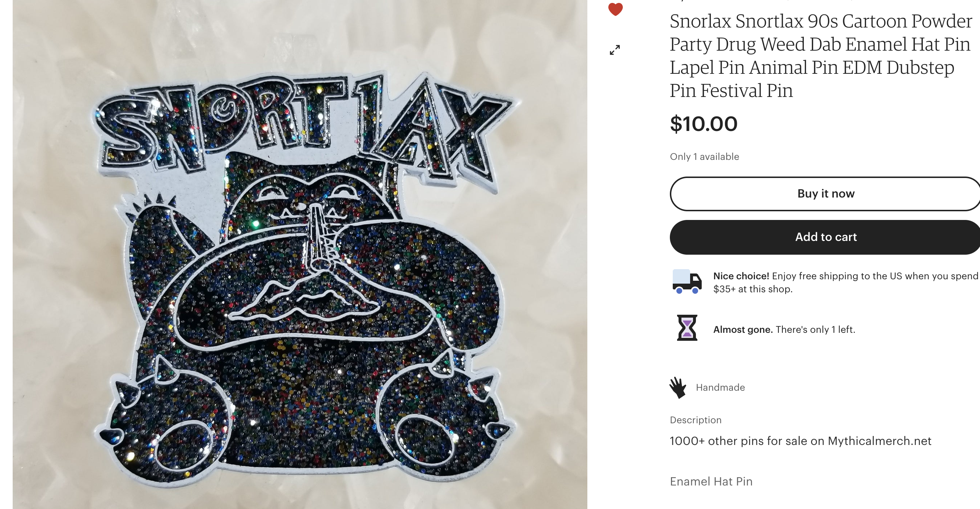Image resolution: width=980 pixels, height=509 pixels.
Task: Click the Almost gone stock message
Action: 784,330
